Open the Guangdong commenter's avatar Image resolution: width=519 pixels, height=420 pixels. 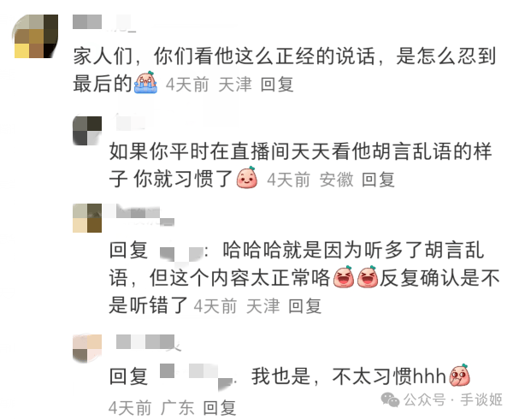pos(87,348)
